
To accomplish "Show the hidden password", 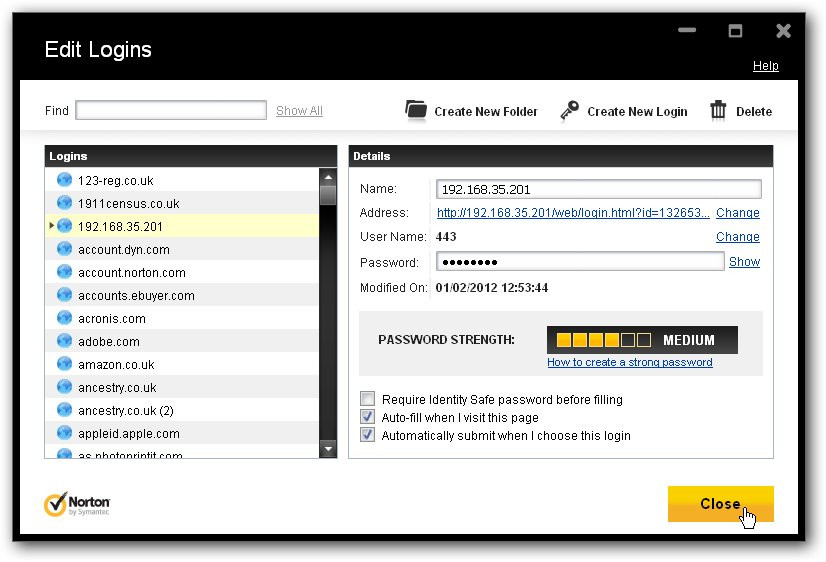I will click(x=744, y=262).
